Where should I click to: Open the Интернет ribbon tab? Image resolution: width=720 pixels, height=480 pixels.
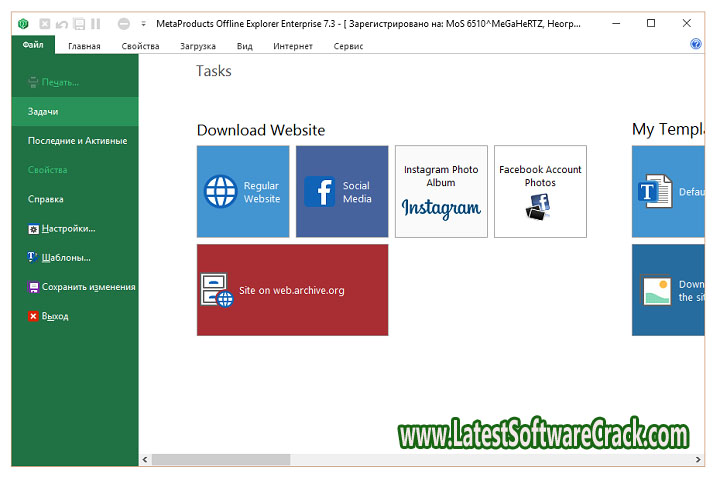pos(292,46)
